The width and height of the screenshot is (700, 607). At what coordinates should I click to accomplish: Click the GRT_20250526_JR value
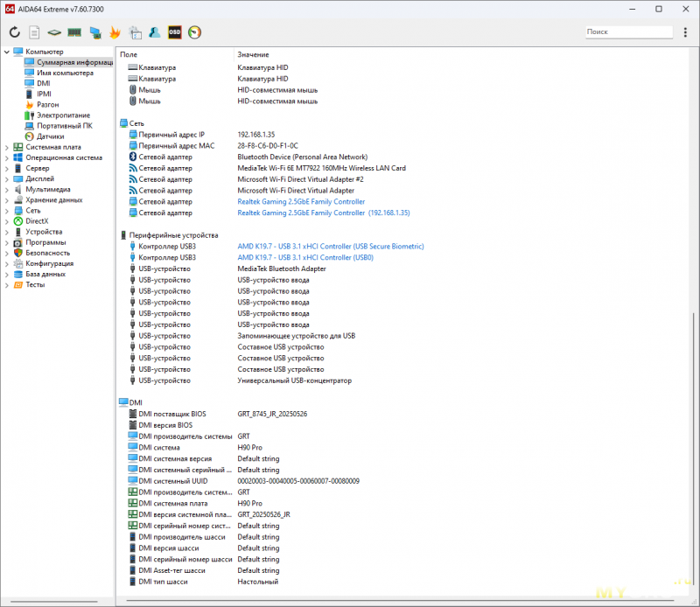(264, 514)
